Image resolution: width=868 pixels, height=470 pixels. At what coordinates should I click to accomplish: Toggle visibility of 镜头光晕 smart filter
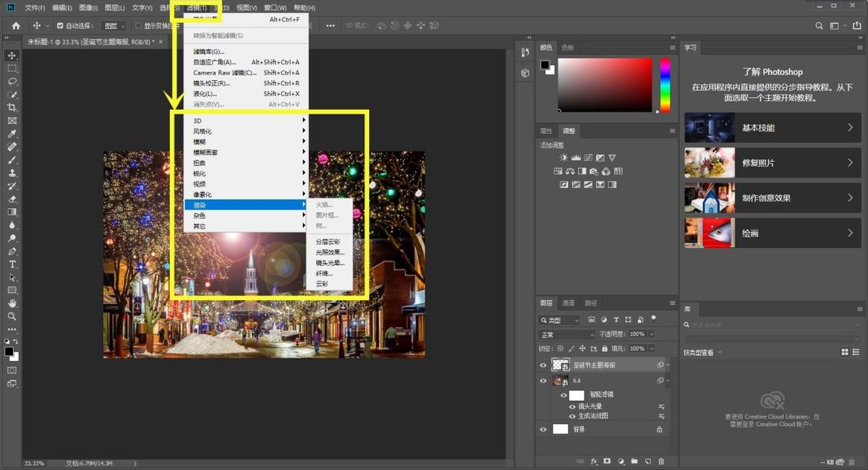[x=571, y=406]
